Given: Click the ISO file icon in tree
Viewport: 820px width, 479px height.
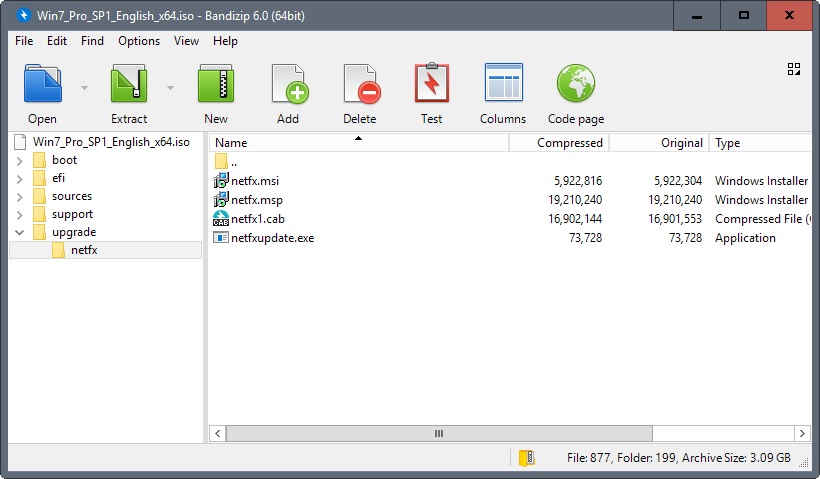Looking at the screenshot, I should tap(20, 142).
